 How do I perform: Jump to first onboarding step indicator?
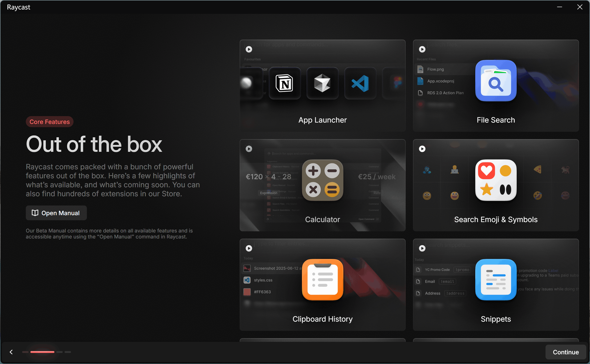click(25, 352)
